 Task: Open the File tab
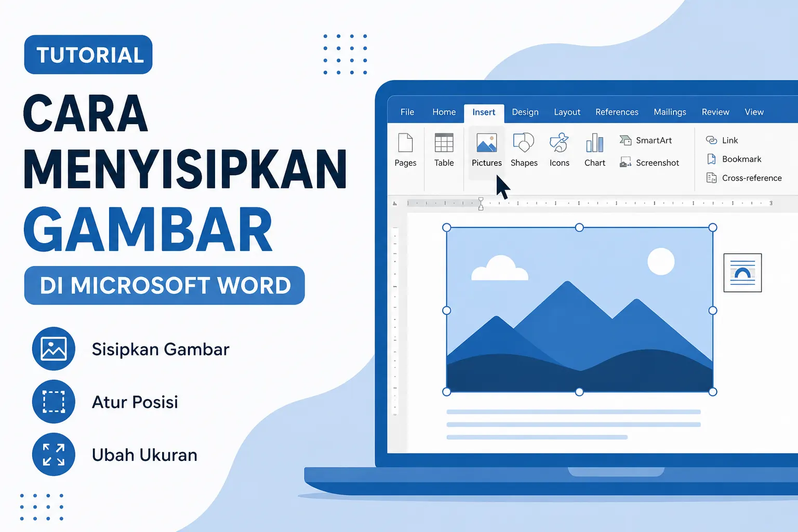[x=407, y=112]
